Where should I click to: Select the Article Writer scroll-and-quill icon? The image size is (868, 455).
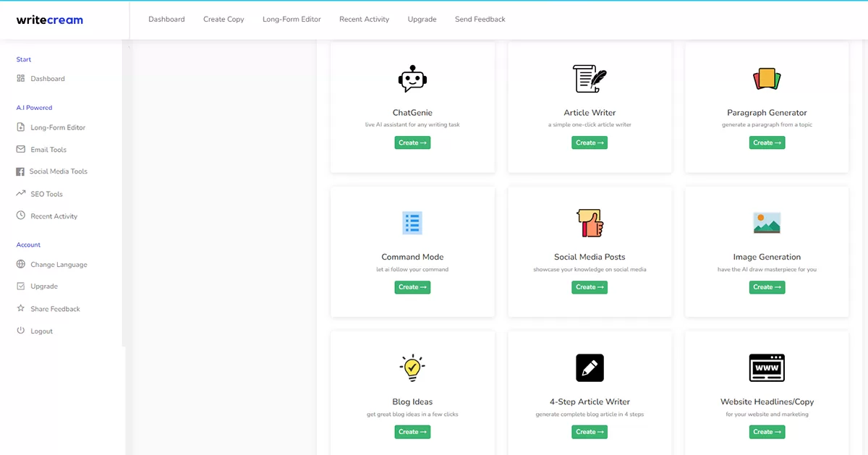[x=590, y=79]
